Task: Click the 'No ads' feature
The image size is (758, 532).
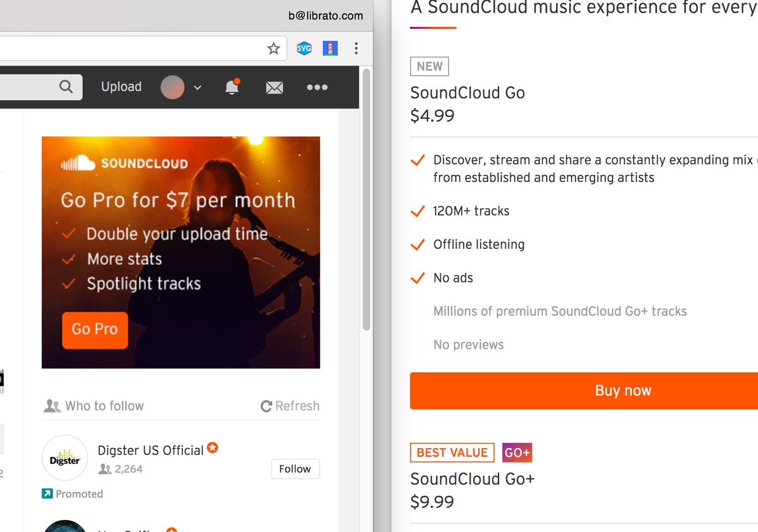Action: coord(453,278)
